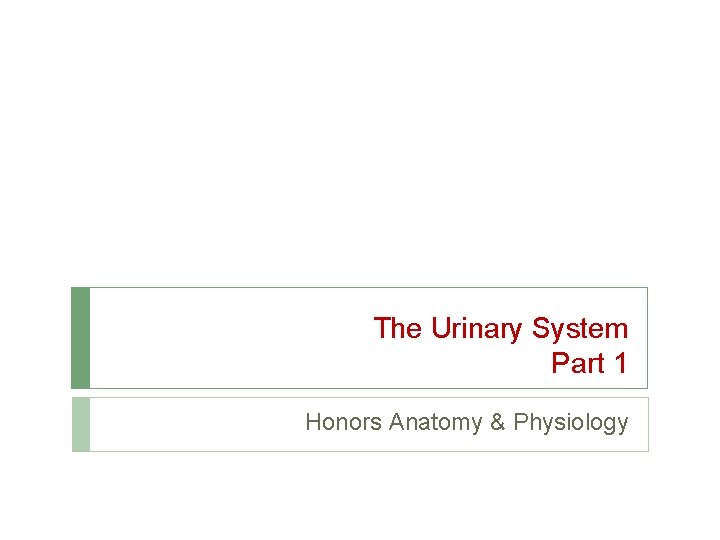Click the letter "U" starting "Urinary"

click(x=440, y=328)
